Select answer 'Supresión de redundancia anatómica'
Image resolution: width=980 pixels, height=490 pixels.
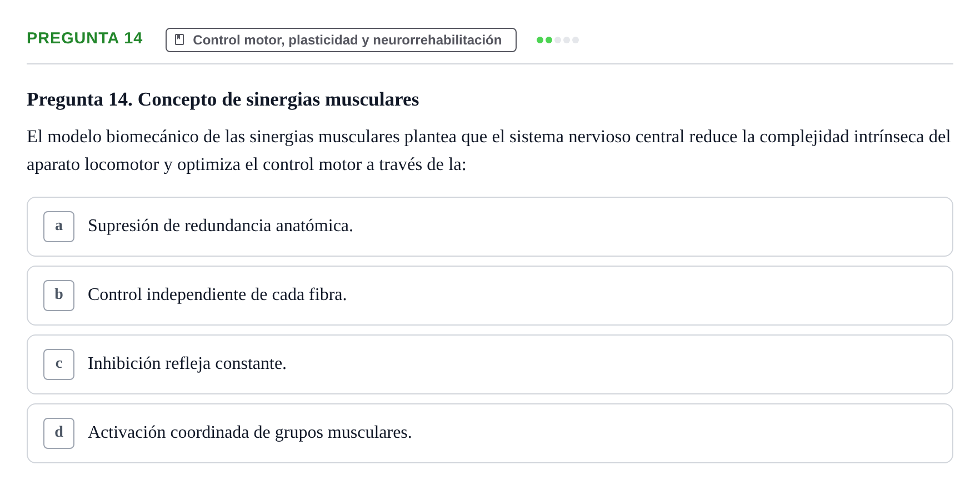pyautogui.click(x=490, y=227)
